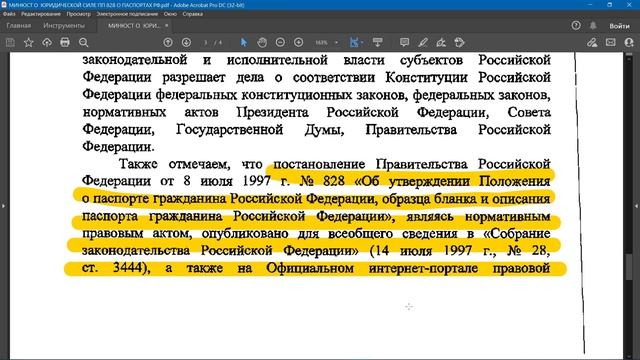Click the Save file icon
Screen dimensions: 640x360
point(10,42)
